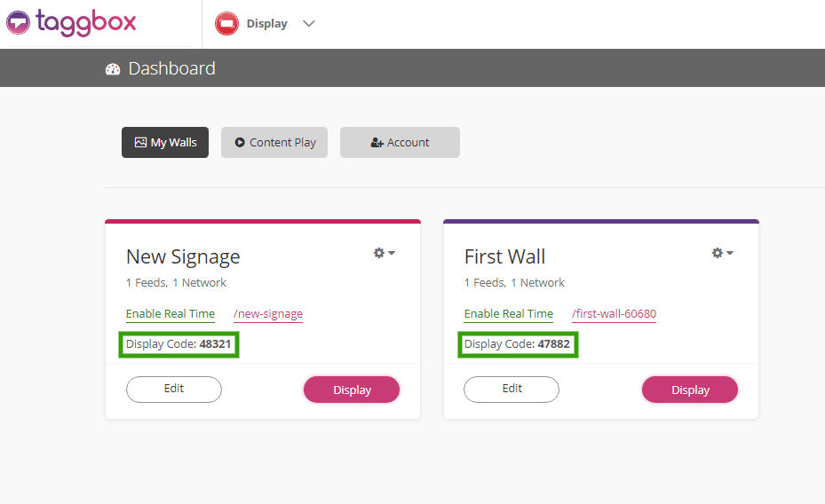This screenshot has height=504, width=825.
Task: Enable Real Time for New Signage
Action: pyautogui.click(x=171, y=314)
